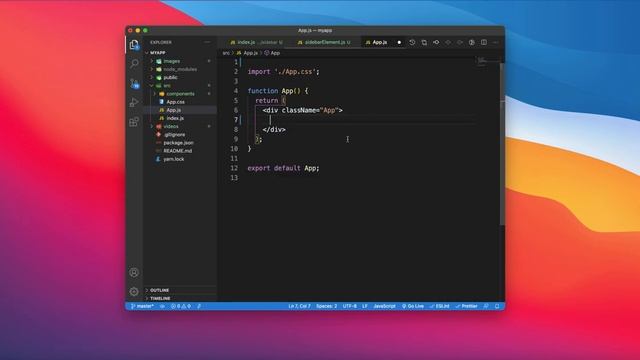Select App.js in the file tree

(x=180, y=110)
